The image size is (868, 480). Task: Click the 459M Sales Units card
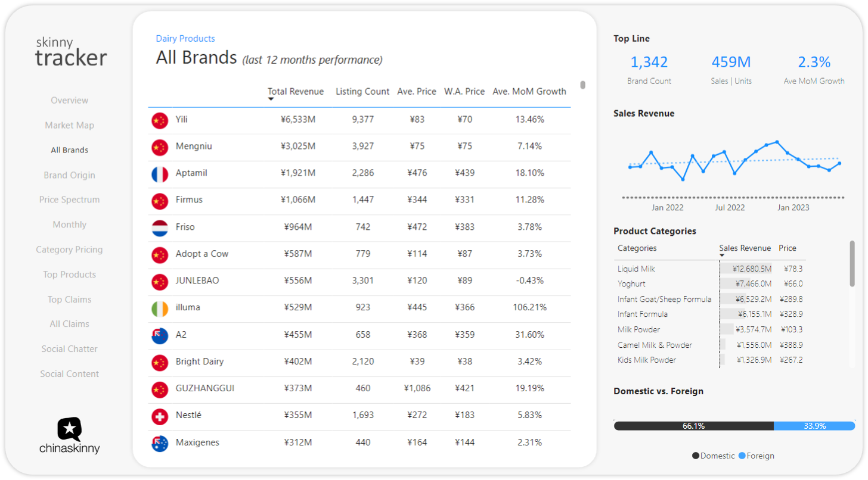[731, 70]
